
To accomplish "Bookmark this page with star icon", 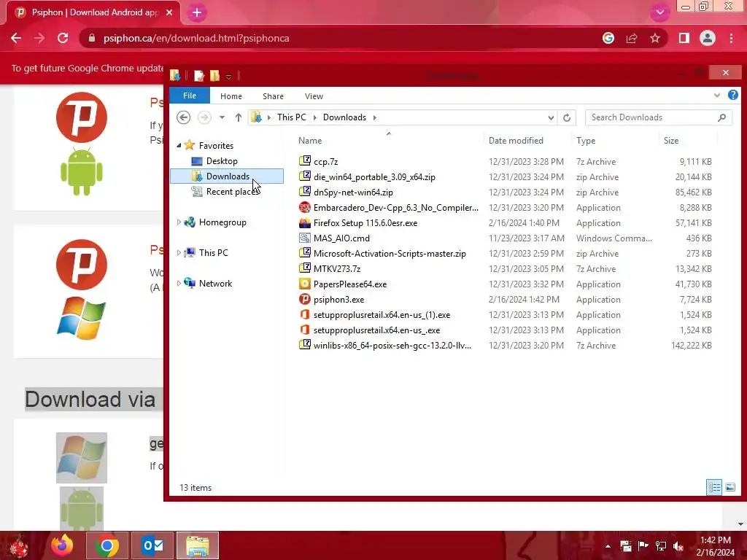I will (x=655, y=38).
